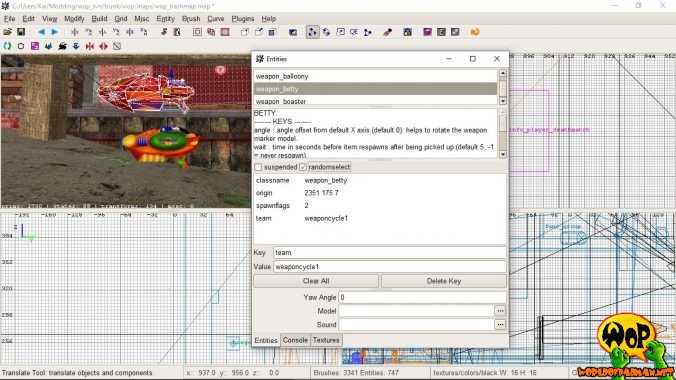Click the black rabbit plugin icon
The height and width of the screenshot is (380, 676).
(62, 46)
